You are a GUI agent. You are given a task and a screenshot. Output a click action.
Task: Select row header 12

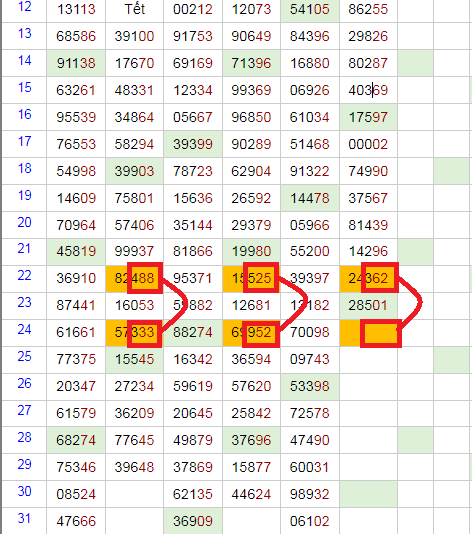[x=24, y=9]
